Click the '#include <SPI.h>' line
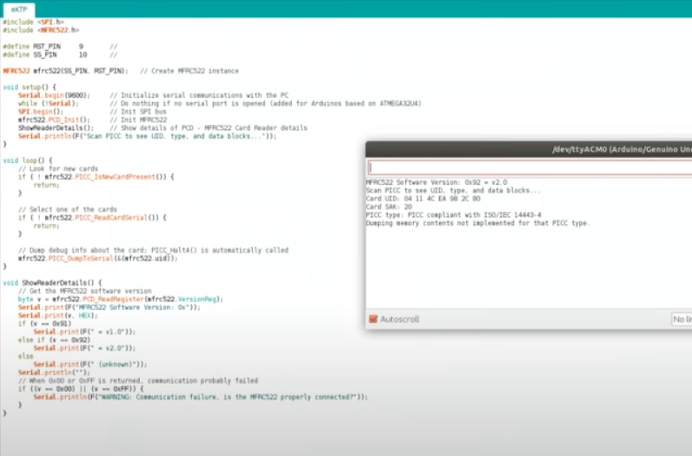Viewport: 692px width, 456px height. click(x=34, y=22)
